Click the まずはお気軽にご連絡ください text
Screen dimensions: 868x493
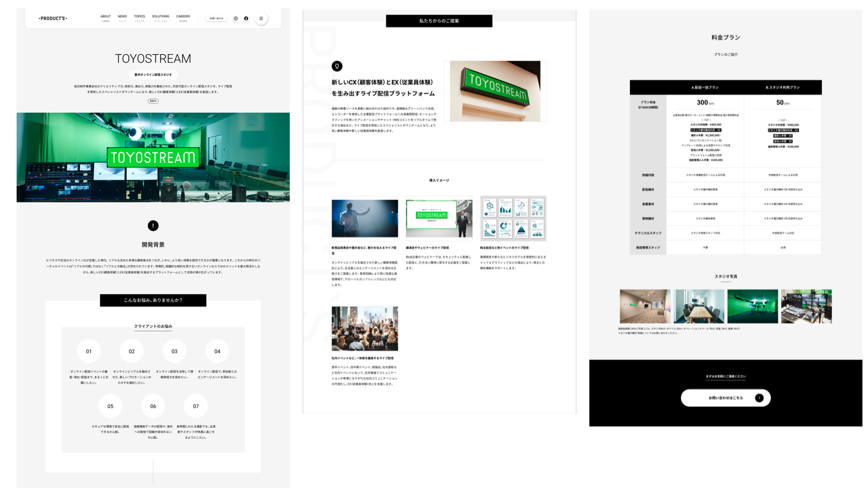(x=726, y=377)
